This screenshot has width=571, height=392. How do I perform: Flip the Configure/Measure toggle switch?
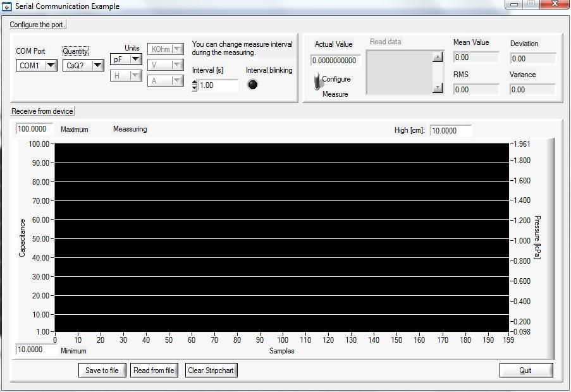(x=317, y=81)
